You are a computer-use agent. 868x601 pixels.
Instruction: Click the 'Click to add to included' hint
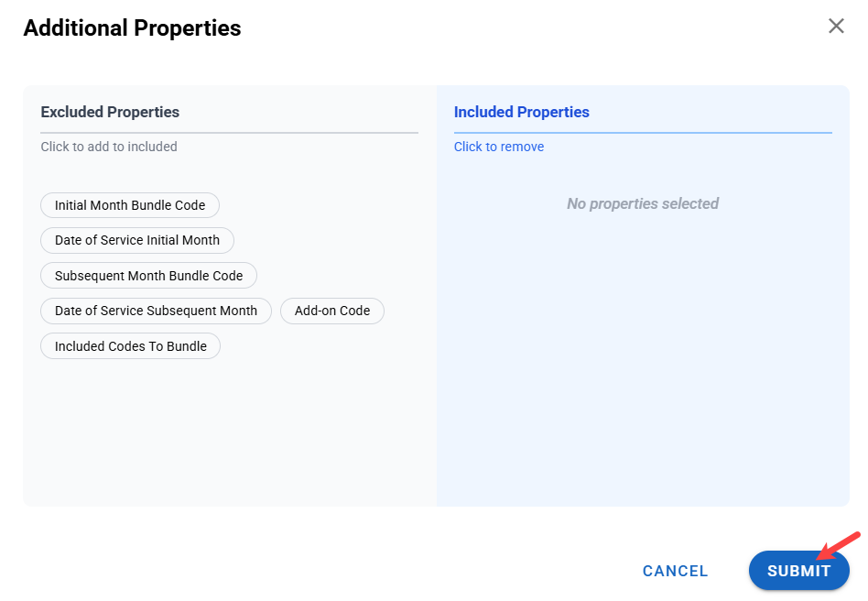109,147
